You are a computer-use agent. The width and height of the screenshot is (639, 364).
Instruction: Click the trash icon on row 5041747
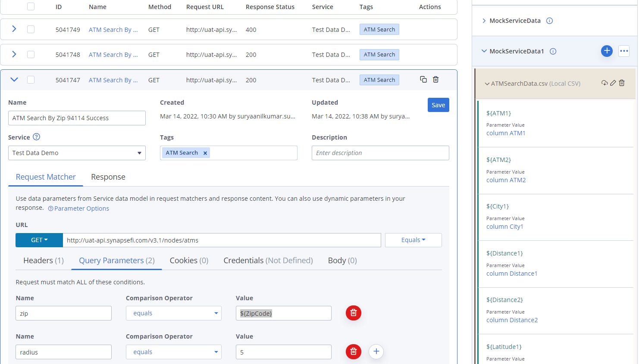[435, 79]
